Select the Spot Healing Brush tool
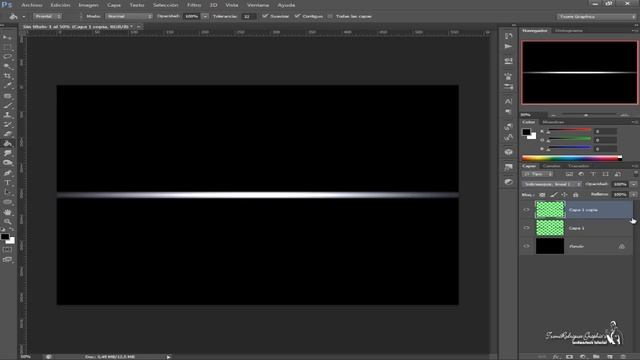Viewport: 640px width, 360px height. pyautogui.click(x=7, y=96)
